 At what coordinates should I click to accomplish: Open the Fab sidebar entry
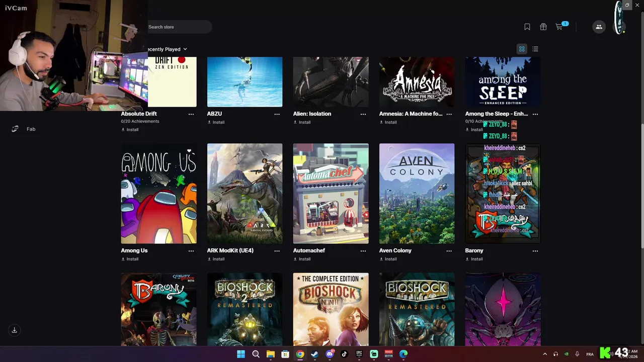[24, 129]
